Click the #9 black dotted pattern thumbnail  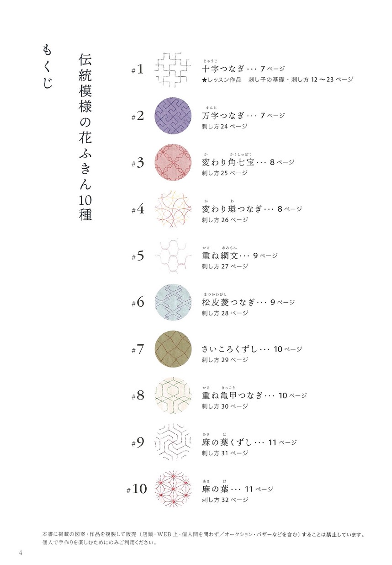coord(173,442)
